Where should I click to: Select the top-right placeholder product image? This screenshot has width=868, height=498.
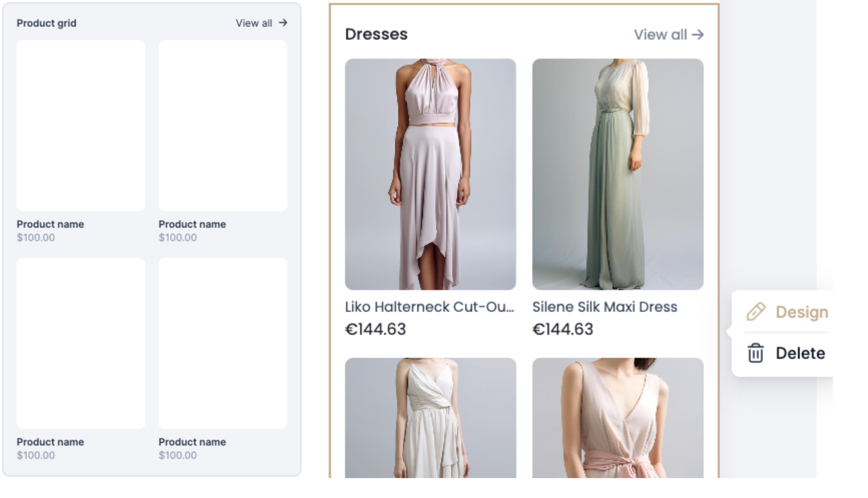point(223,125)
